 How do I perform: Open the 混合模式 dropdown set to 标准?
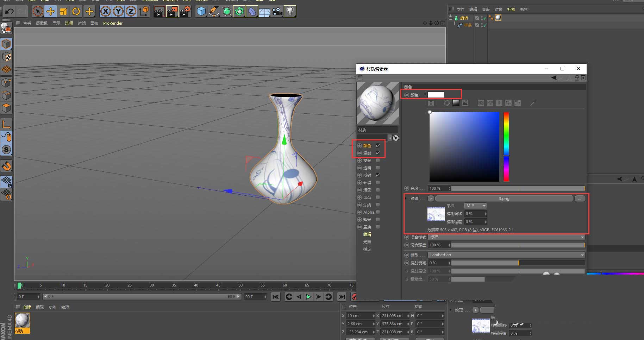pyautogui.click(x=506, y=237)
